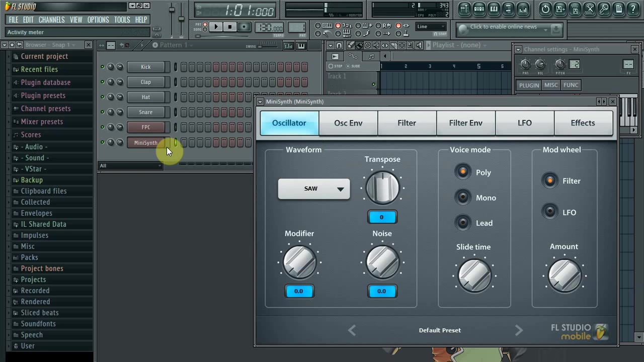Switch to the Osc Env tab
The image size is (644, 362).
click(x=348, y=123)
